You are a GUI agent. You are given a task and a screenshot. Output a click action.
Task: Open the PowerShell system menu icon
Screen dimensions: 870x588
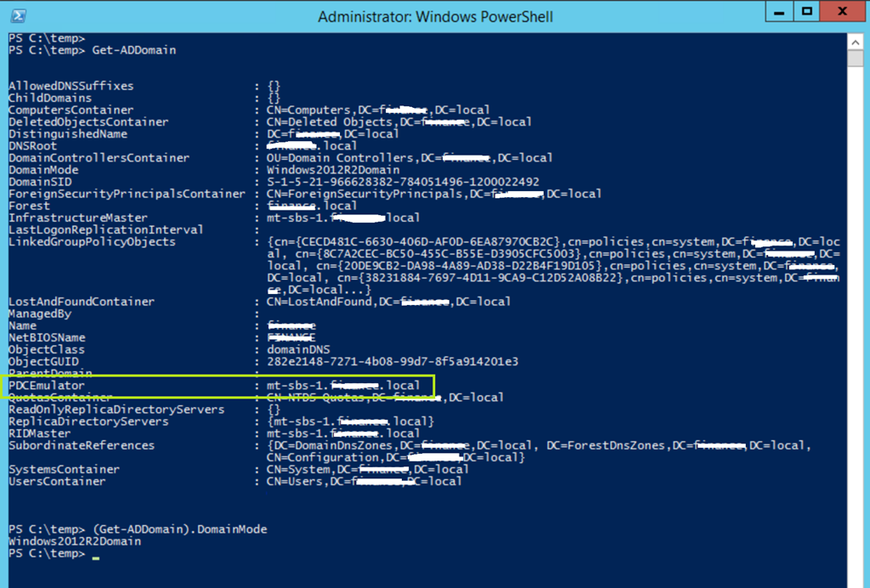point(16,16)
